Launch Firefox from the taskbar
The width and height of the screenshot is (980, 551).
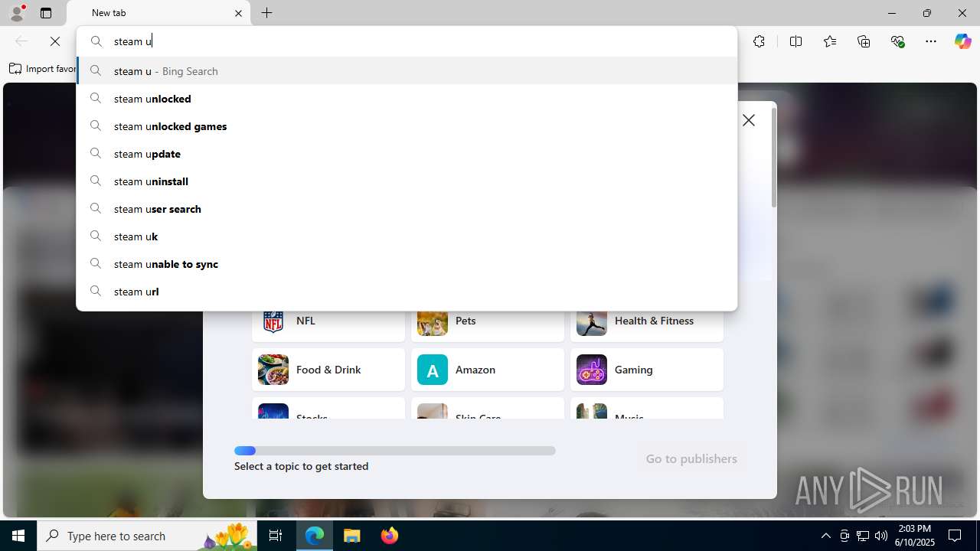pyautogui.click(x=389, y=536)
